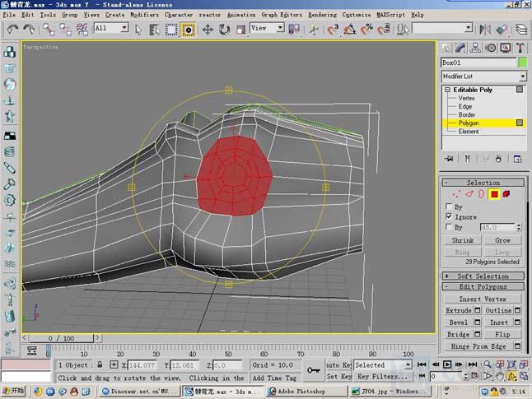Switch to Display command panel tab
This screenshot has width=532, height=399.
pyautogui.click(x=506, y=48)
